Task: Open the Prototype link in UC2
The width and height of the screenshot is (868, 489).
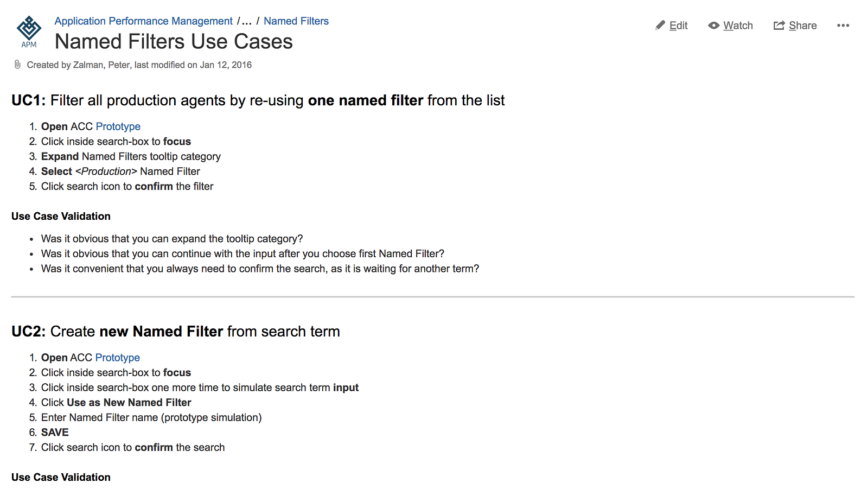Action: point(117,358)
